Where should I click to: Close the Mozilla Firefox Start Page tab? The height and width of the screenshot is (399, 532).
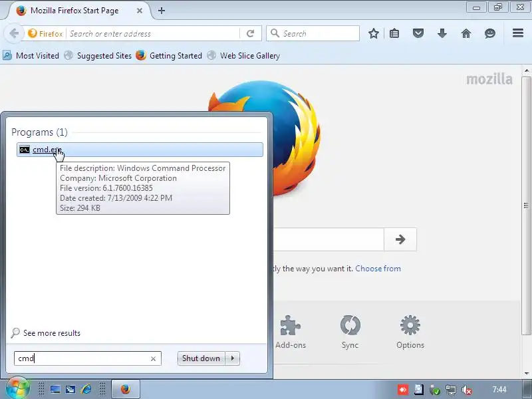coord(140,11)
